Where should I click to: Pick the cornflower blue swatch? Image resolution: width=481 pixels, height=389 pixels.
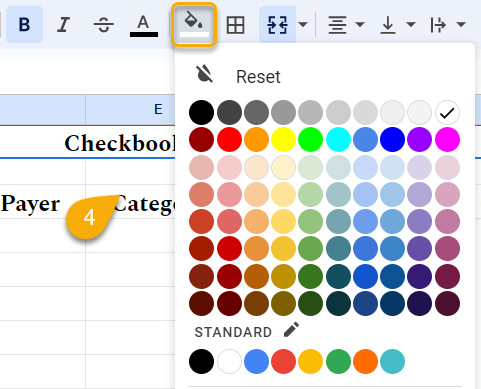(x=366, y=140)
